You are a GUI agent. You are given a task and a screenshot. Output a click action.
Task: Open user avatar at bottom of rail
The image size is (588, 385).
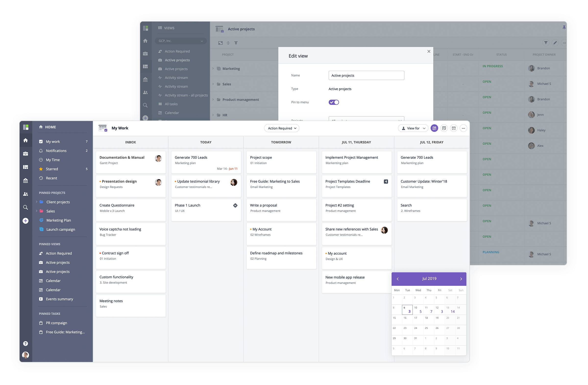25,355
